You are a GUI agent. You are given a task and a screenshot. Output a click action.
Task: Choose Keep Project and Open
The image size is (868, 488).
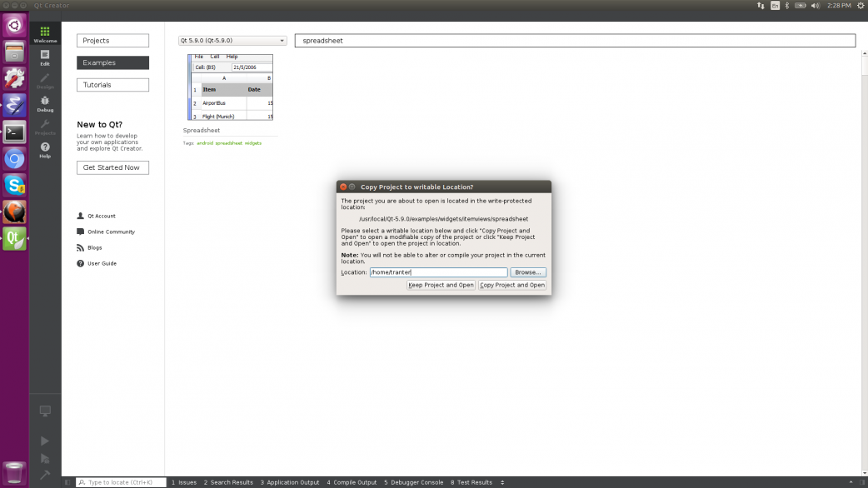[x=441, y=285]
